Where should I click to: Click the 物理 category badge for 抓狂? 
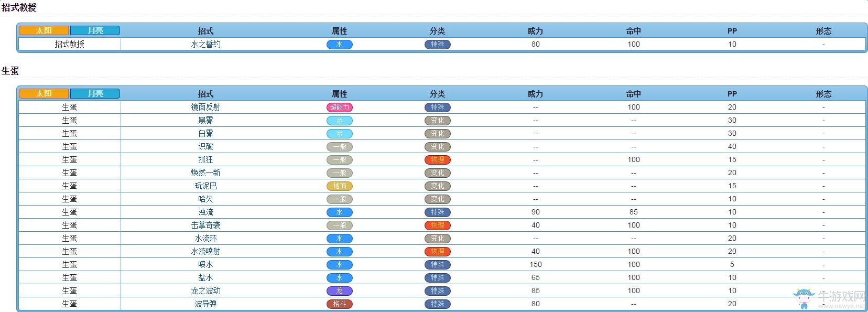pyautogui.click(x=438, y=160)
